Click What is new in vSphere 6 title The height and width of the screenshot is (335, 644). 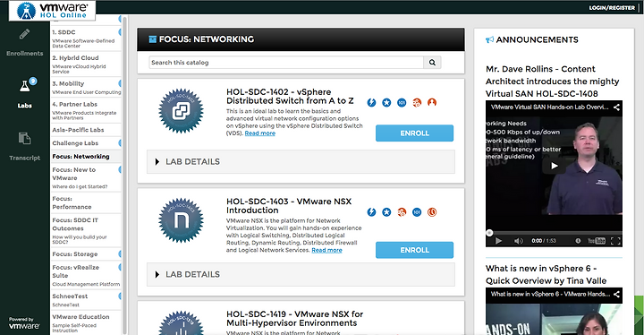click(546, 274)
